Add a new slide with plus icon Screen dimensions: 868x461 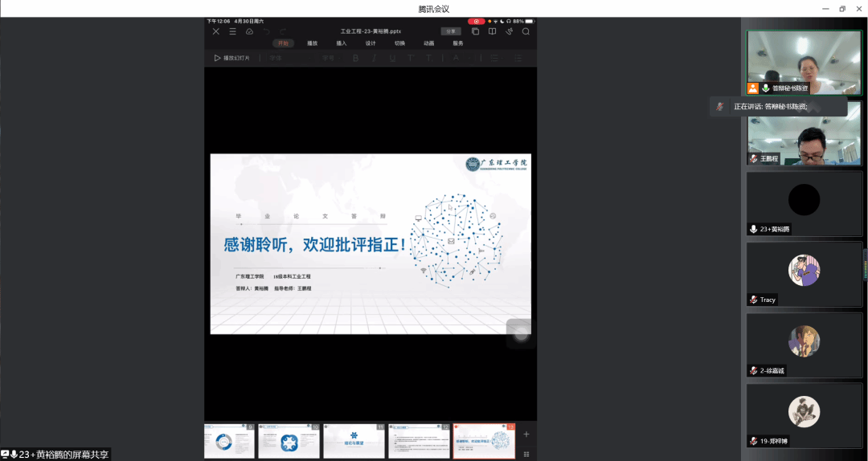point(526,434)
